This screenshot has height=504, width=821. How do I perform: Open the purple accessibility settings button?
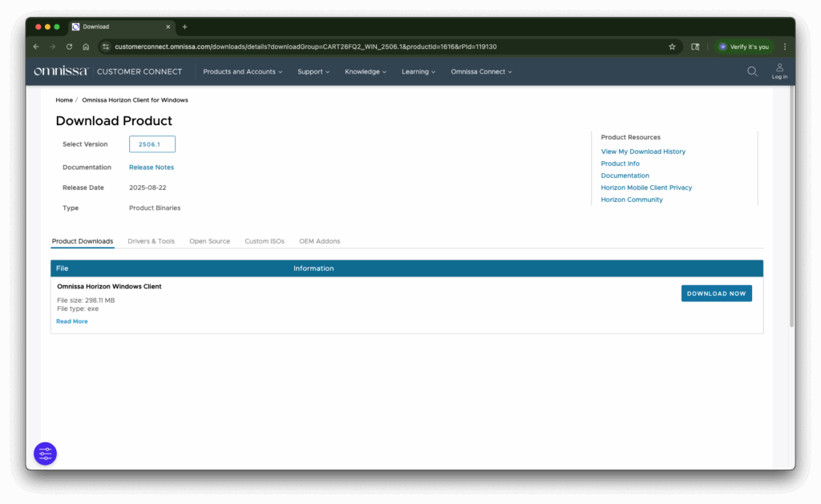coord(45,454)
